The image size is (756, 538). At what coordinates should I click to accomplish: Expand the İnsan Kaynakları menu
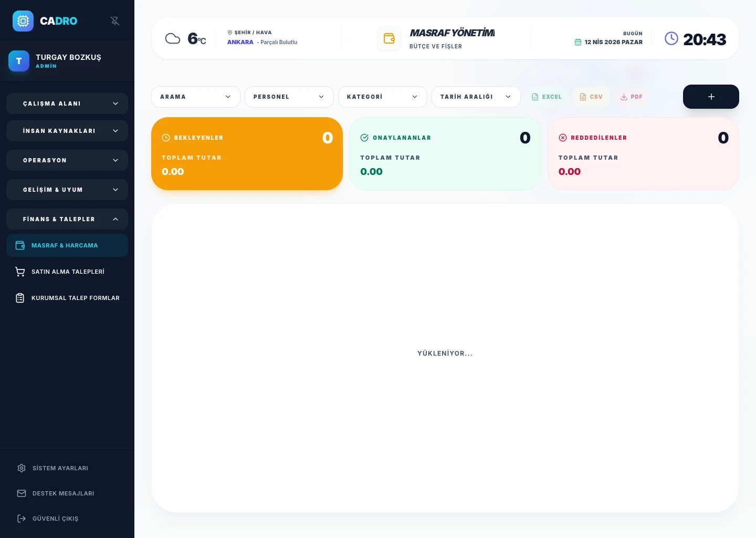click(67, 131)
